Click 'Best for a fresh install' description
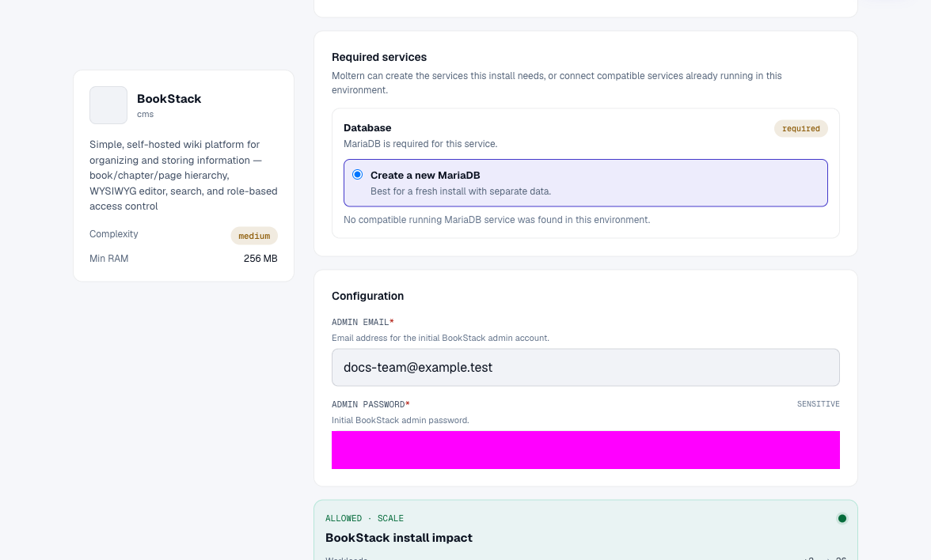 coord(461,191)
